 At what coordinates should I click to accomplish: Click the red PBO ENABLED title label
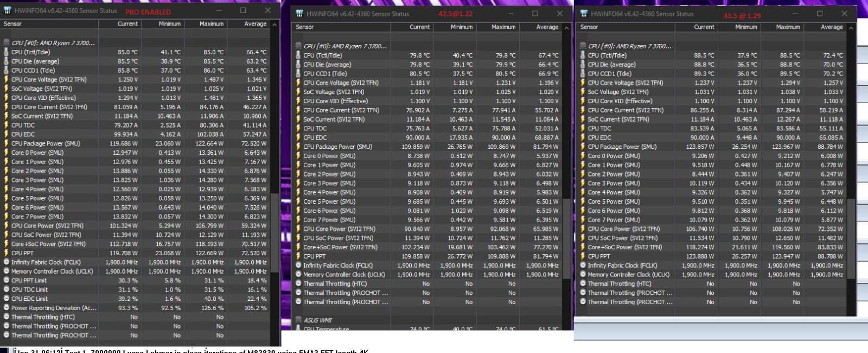(x=148, y=12)
